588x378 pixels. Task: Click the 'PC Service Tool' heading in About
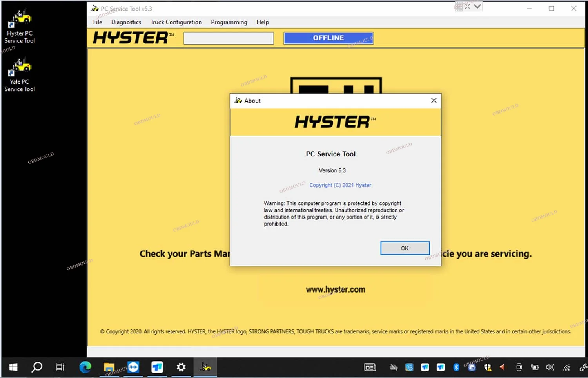[x=331, y=154]
